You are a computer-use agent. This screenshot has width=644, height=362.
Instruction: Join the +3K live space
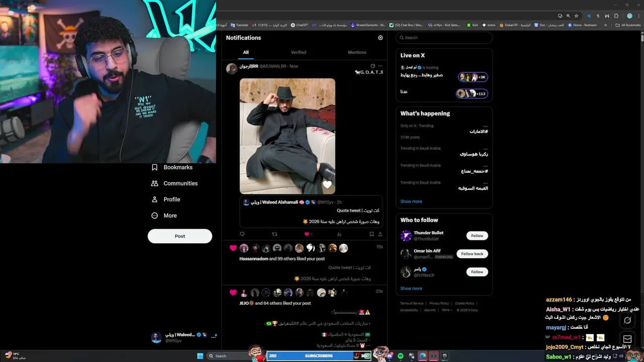coord(472,77)
